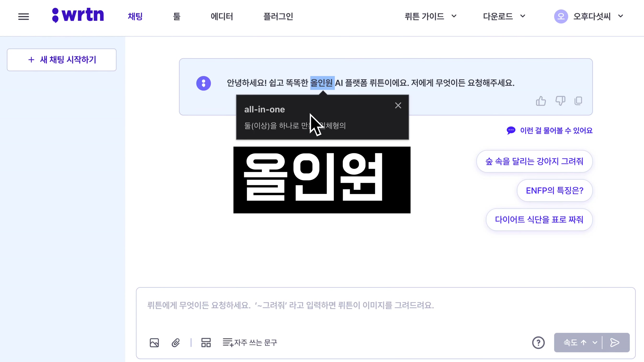Expand the 다운로드 dropdown
644x362 pixels.
coord(504,17)
